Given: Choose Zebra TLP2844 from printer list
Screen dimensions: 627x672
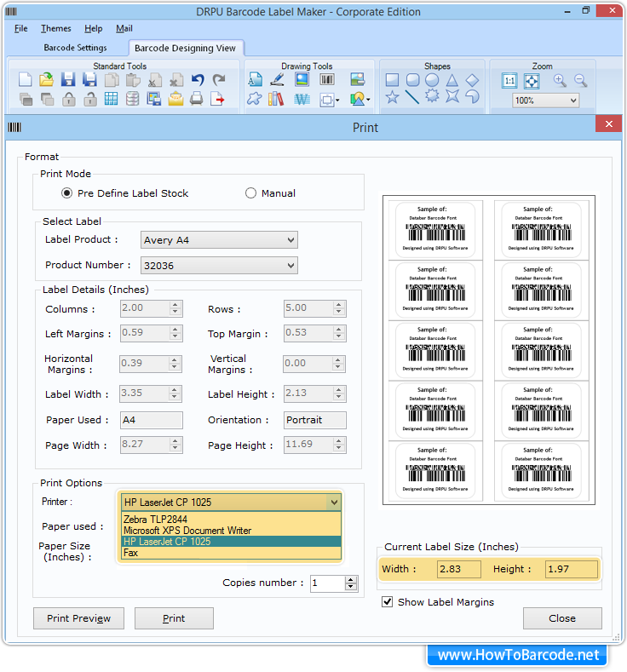Looking at the screenshot, I should point(232,519).
